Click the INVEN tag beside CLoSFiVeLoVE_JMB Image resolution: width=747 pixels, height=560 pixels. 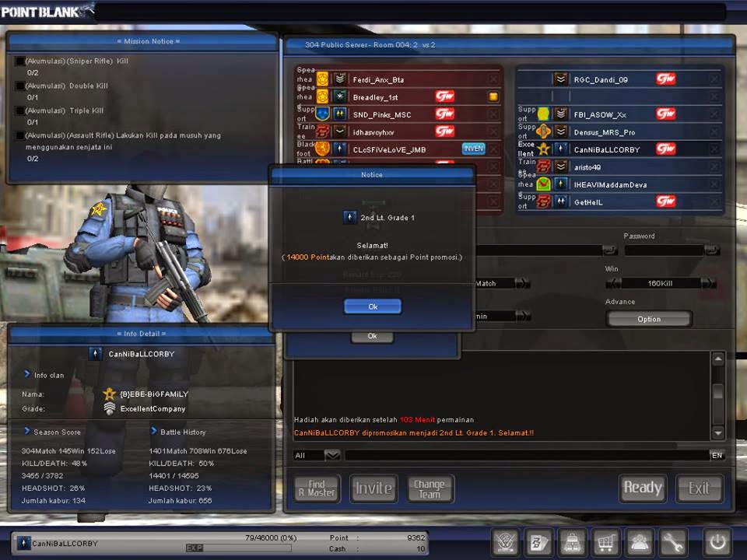(473, 148)
